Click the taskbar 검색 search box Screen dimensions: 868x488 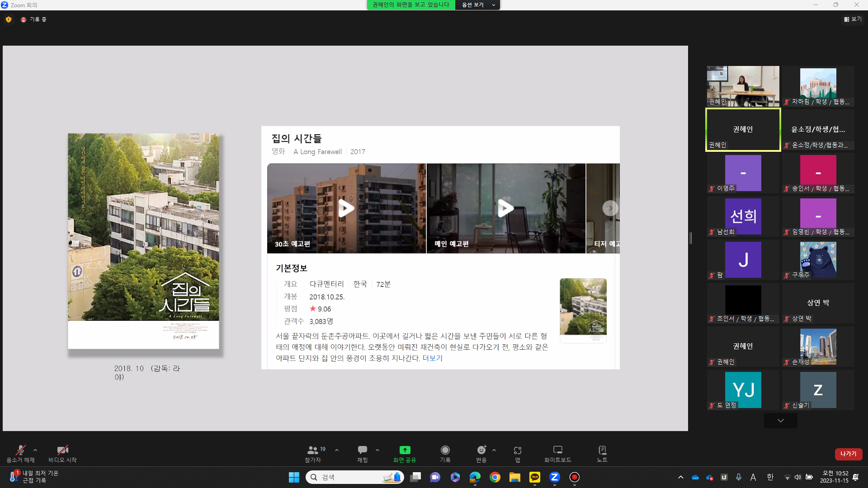pos(355,477)
